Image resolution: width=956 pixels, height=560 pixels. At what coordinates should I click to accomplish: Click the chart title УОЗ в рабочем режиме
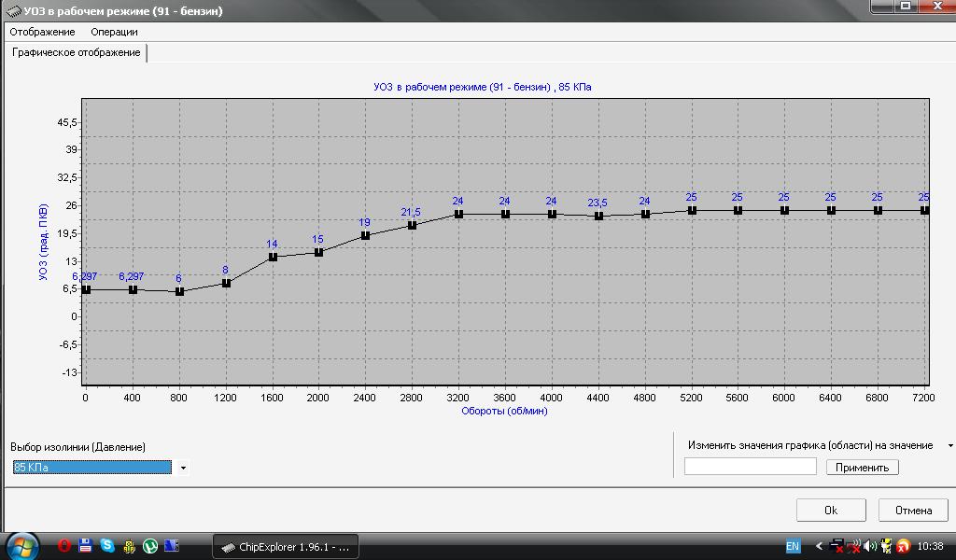point(483,87)
